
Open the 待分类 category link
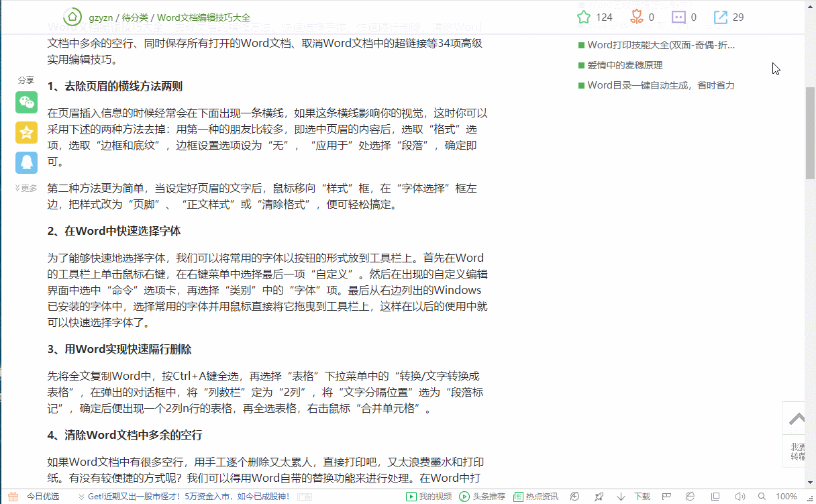click(135, 17)
